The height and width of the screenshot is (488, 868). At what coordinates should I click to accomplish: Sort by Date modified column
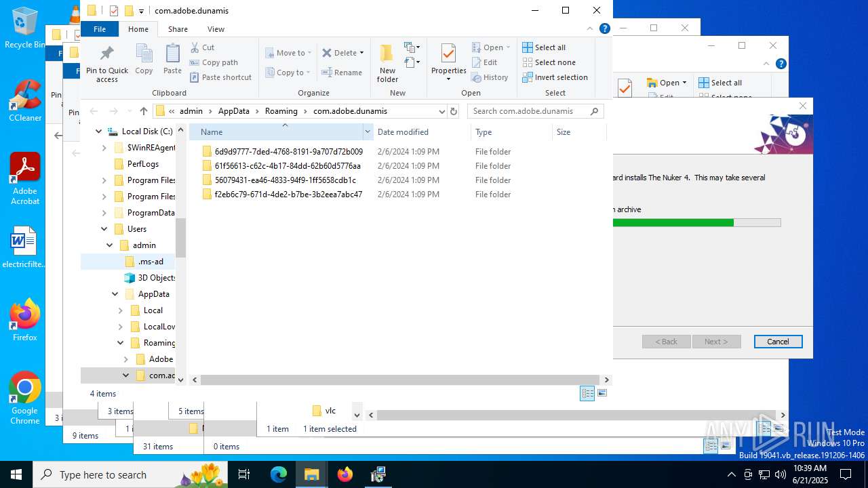pyautogui.click(x=402, y=132)
